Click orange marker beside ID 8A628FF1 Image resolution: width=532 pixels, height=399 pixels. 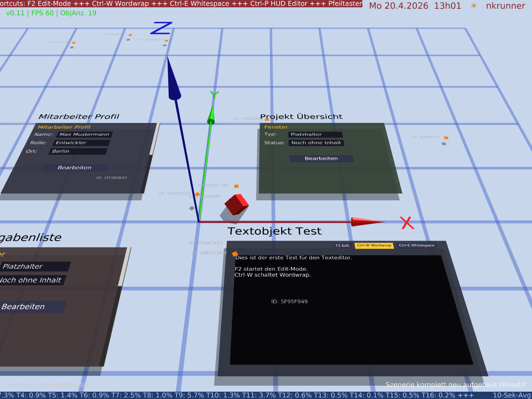tap(446, 138)
